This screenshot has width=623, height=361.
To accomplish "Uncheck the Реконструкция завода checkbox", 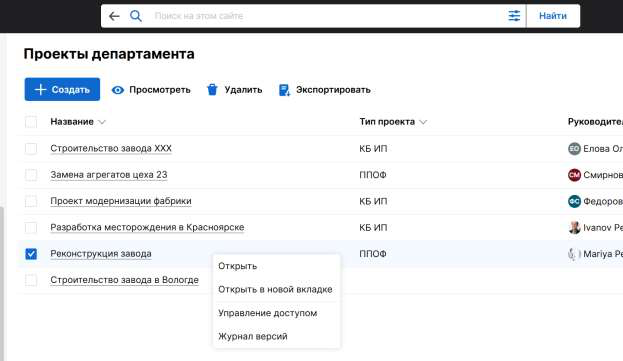I will click(x=31, y=254).
